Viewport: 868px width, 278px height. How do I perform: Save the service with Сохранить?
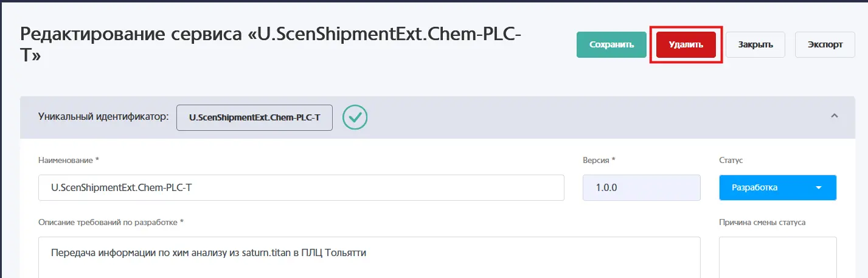611,44
